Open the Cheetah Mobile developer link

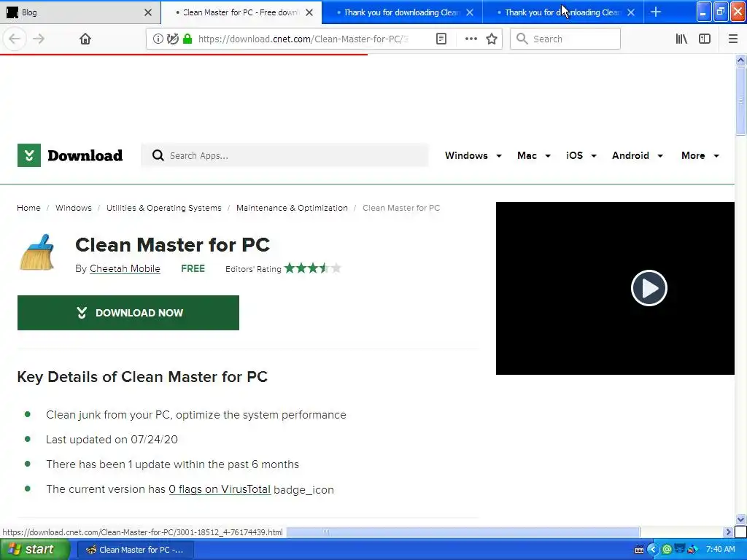(125, 268)
